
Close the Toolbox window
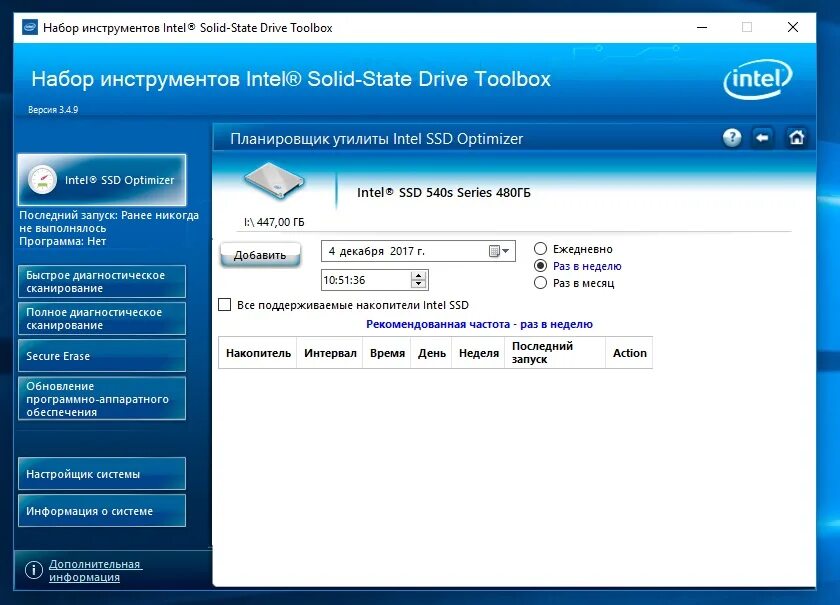pyautogui.click(x=793, y=27)
